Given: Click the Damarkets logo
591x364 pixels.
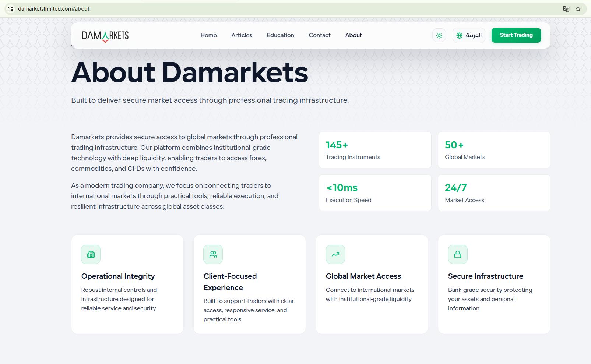Looking at the screenshot, I should 105,36.
